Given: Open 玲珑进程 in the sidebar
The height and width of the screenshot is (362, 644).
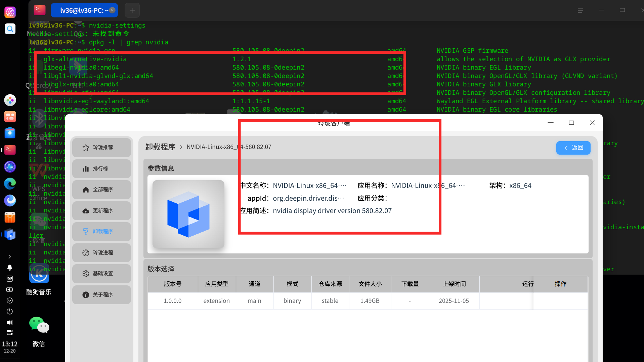Looking at the screenshot, I should point(101,253).
